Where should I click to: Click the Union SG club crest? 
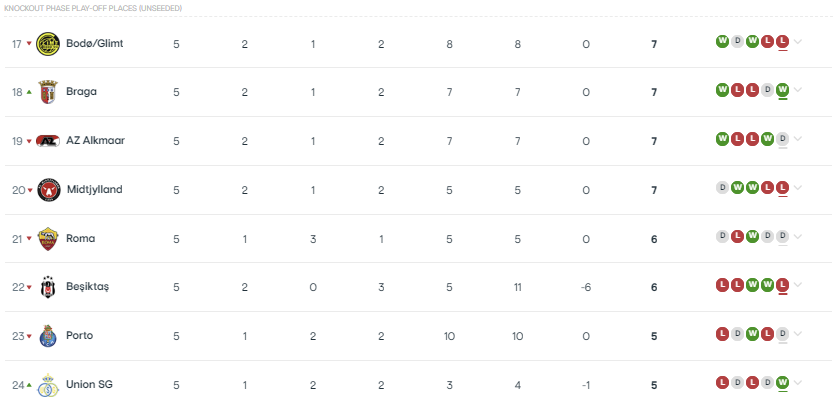pos(48,385)
